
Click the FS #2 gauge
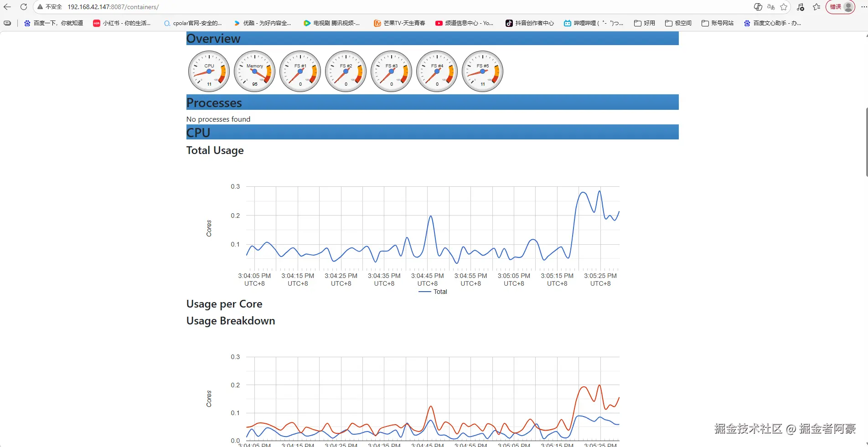coord(346,72)
